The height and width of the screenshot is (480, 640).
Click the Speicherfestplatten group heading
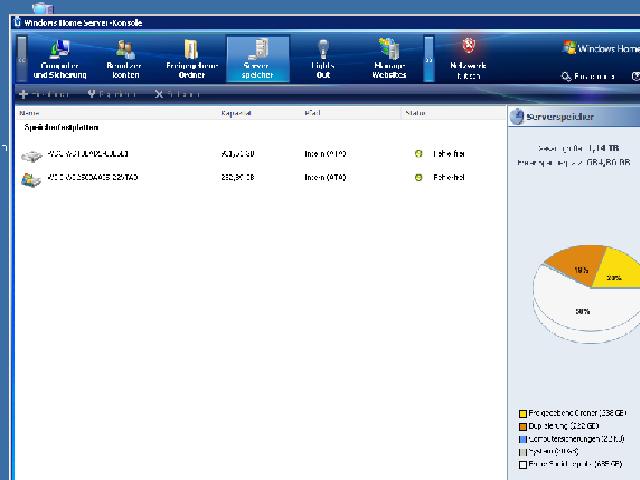pyautogui.click(x=61, y=128)
